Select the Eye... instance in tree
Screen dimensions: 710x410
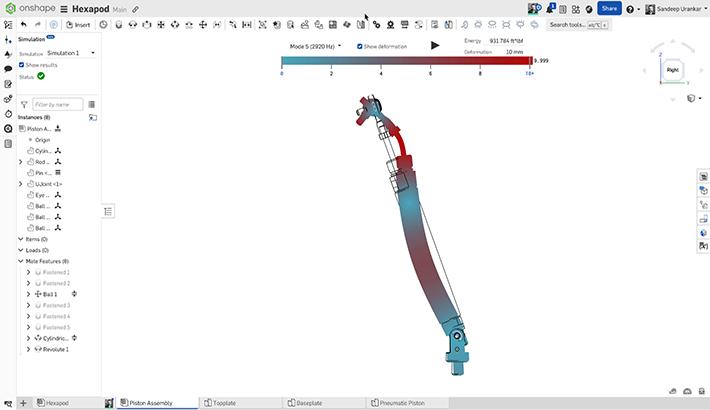(x=42, y=195)
